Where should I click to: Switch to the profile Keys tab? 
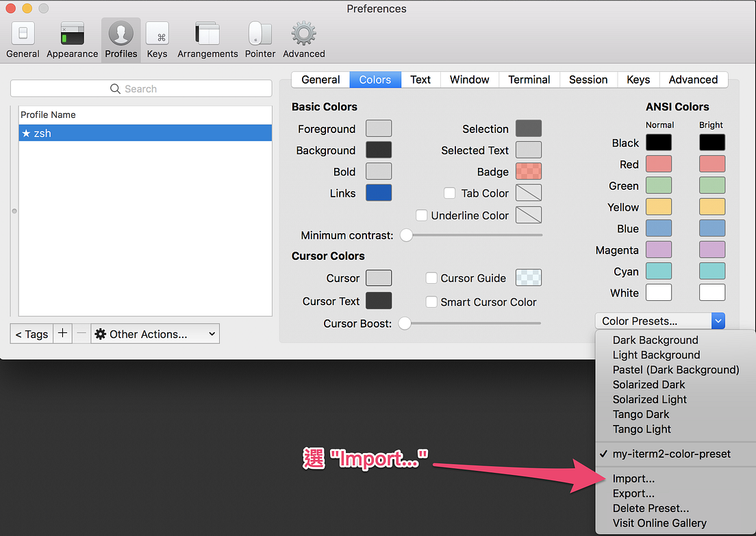click(638, 80)
